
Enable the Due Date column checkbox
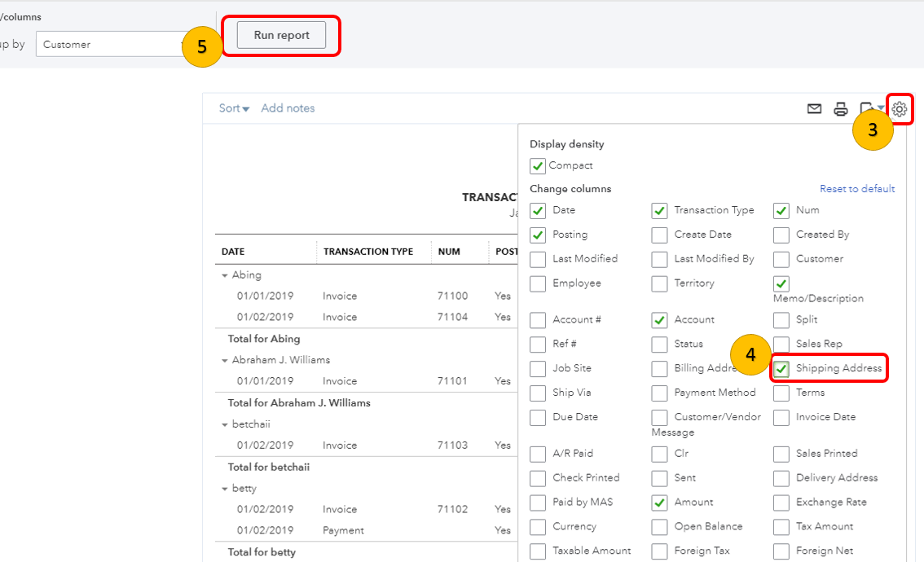(x=538, y=418)
